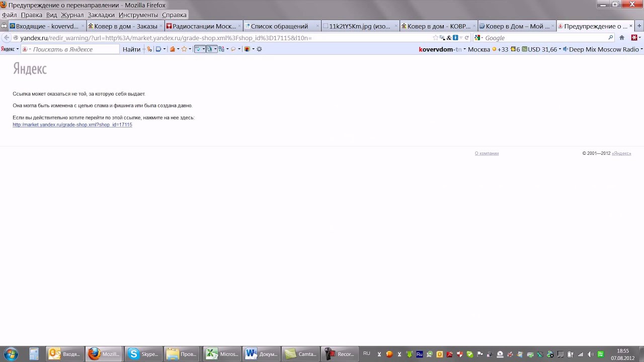The height and width of the screenshot is (362, 644).
Task: Switch to Word document in taskbar
Action: point(261,354)
